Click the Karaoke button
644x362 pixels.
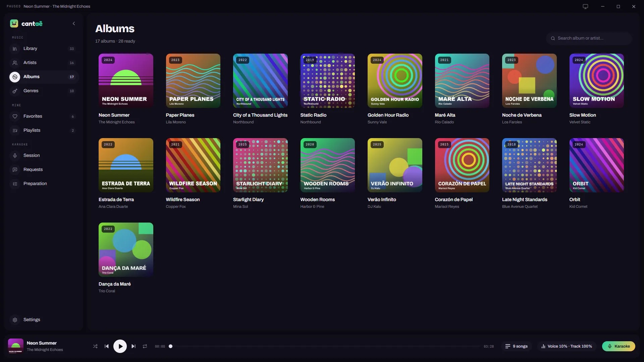619,346
